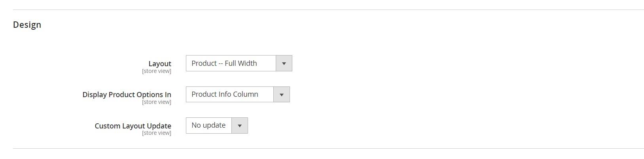Screen dimensions: 644x159
Task: Click store view scope under Display Product Options
Action: 157,102
